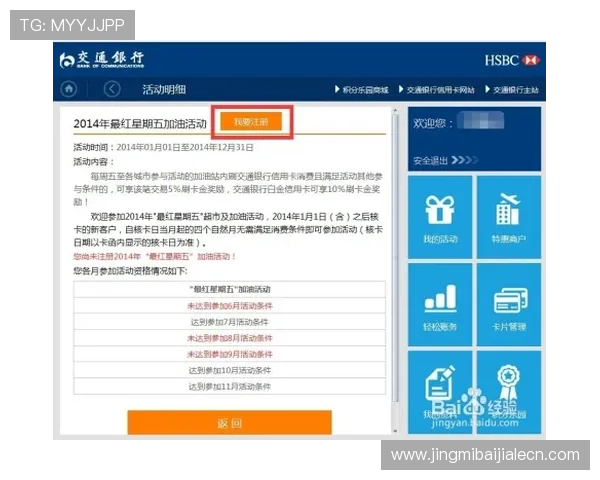Open 积分乐园商城 link

pos(362,90)
